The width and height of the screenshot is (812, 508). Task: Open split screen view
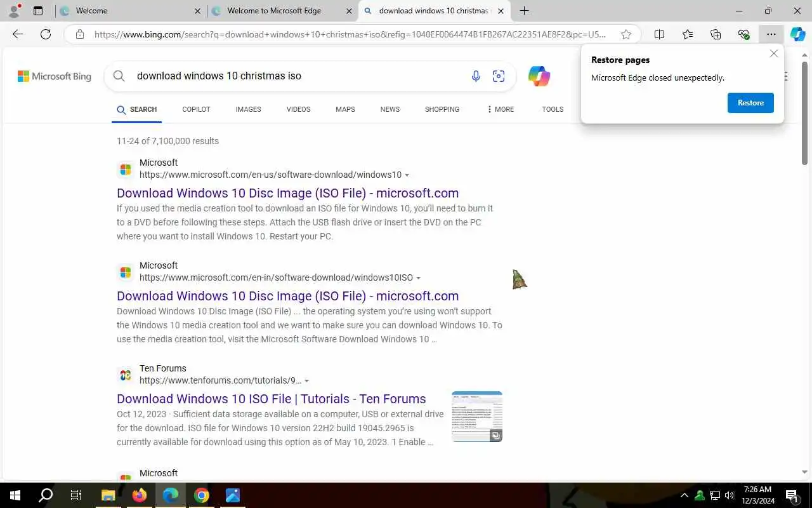[x=659, y=34]
